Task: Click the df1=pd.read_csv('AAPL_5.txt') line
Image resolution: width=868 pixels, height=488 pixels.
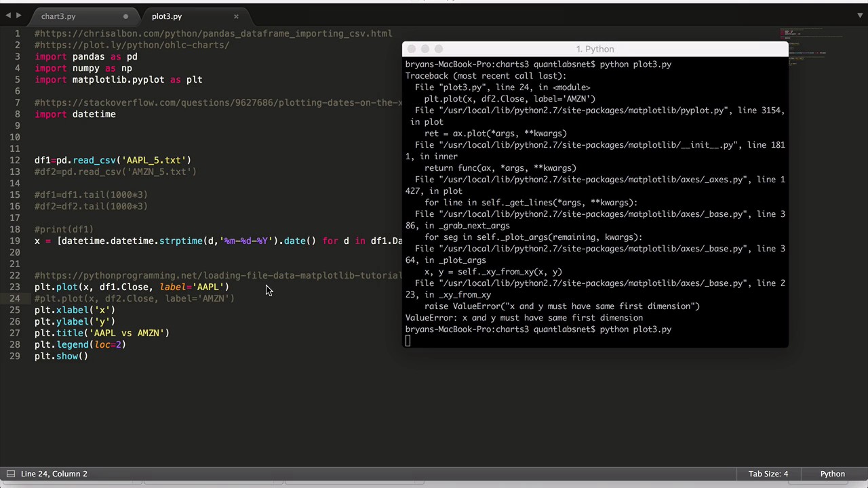Action: tap(113, 161)
